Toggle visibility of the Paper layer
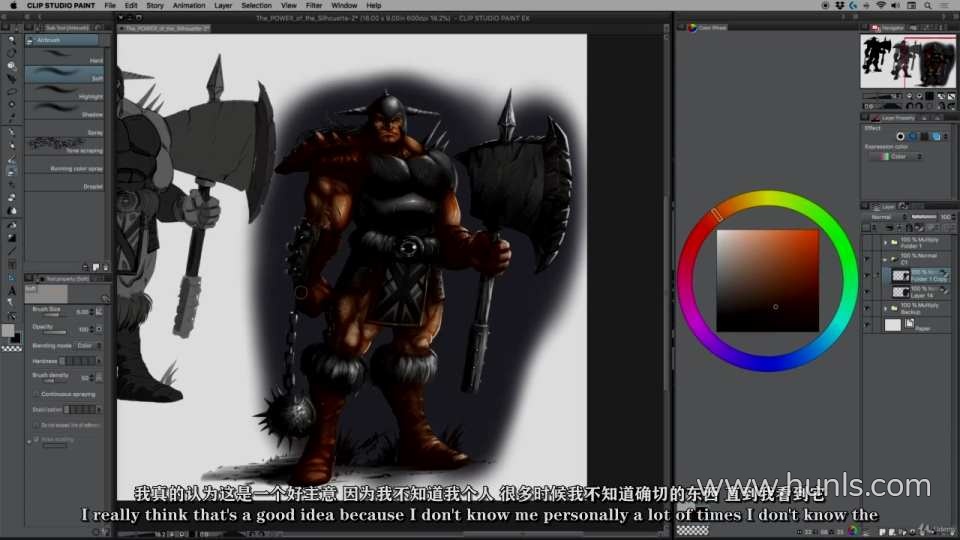 tap(867, 325)
